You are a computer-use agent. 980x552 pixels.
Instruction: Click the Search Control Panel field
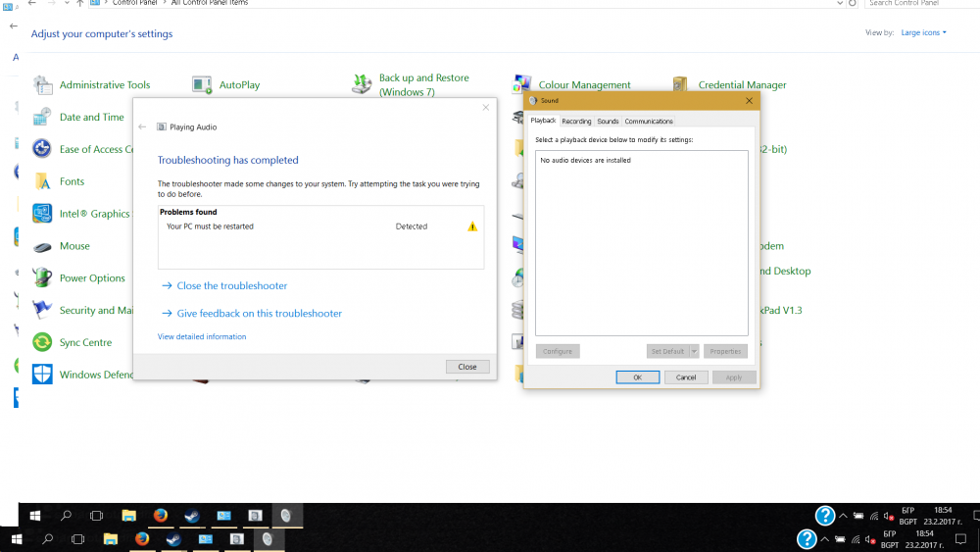pyautogui.click(x=922, y=3)
